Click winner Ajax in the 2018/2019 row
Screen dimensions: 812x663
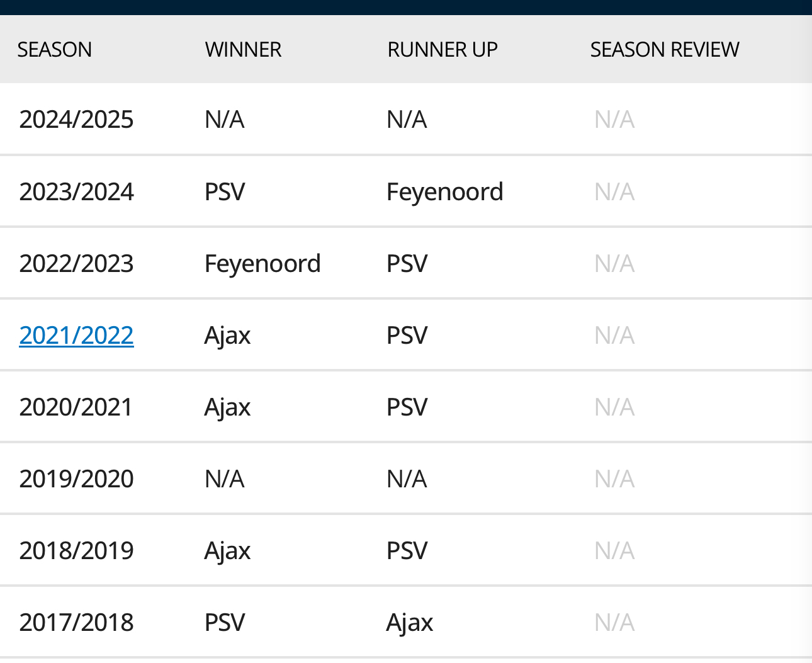(227, 551)
